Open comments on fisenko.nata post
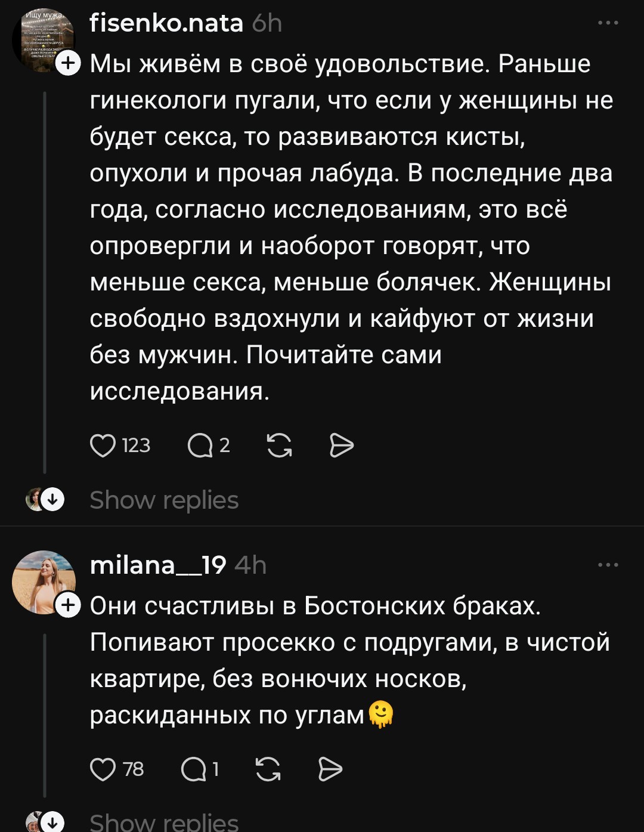 click(200, 446)
